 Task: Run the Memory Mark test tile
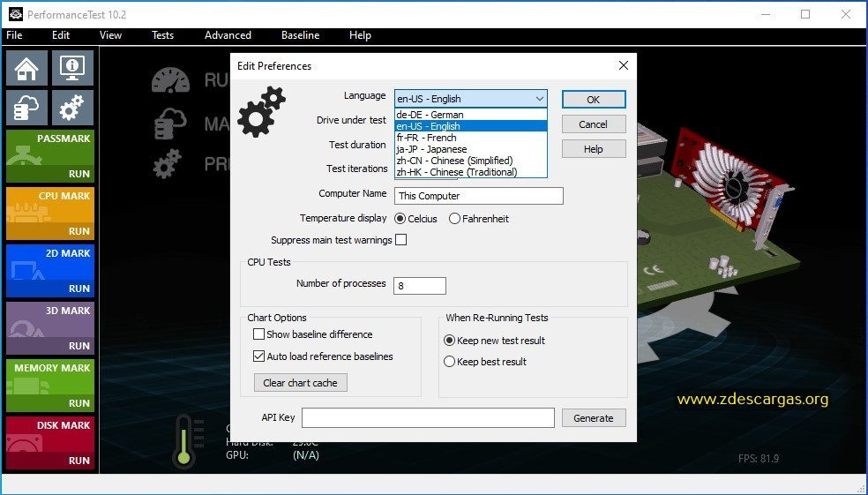coord(49,386)
